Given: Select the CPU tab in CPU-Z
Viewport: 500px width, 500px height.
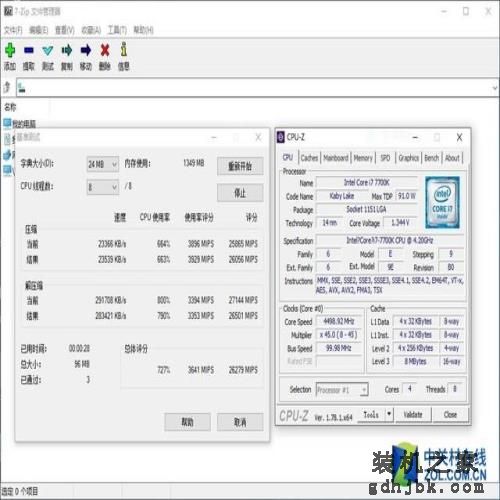Looking at the screenshot, I should (288, 157).
